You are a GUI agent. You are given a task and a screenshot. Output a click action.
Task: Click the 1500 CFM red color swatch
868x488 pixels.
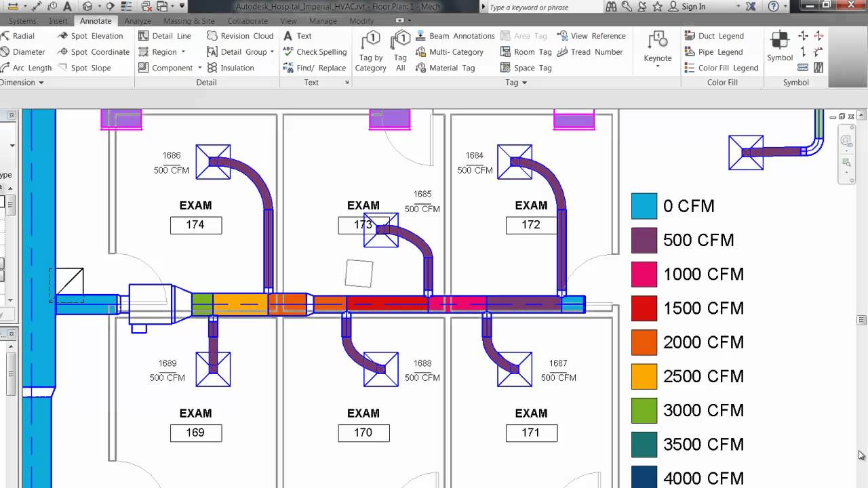point(644,308)
